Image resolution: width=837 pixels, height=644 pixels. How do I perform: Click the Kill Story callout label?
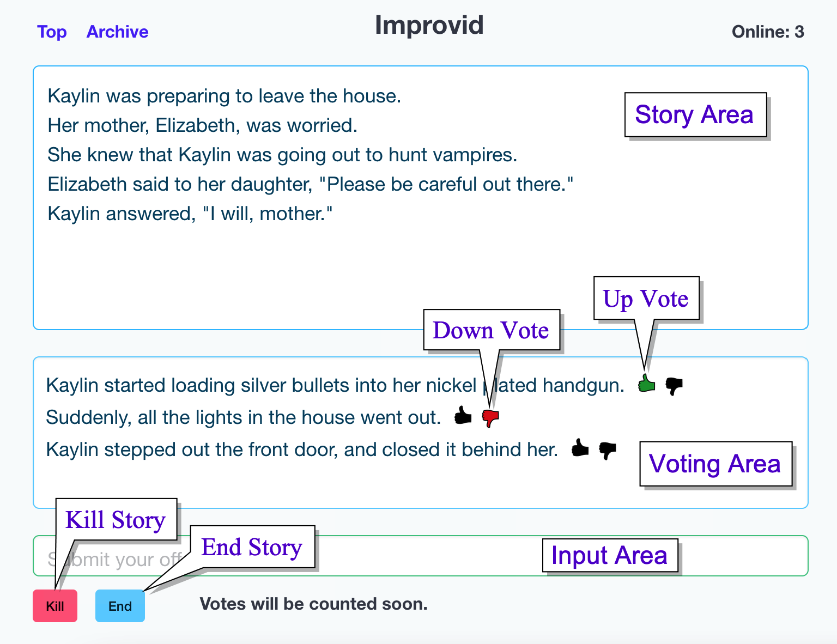[x=116, y=519]
